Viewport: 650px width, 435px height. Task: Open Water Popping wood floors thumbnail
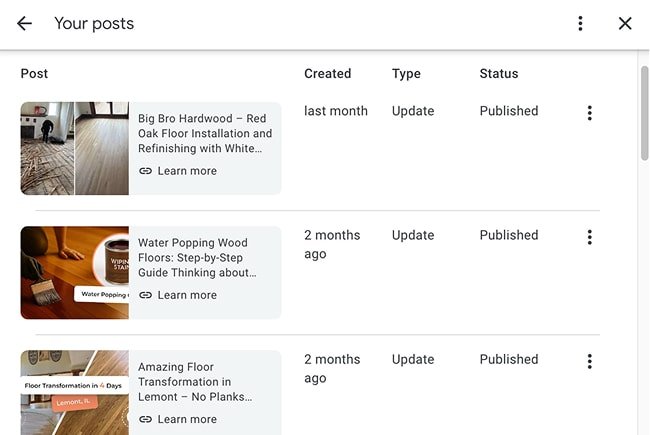[x=75, y=272]
